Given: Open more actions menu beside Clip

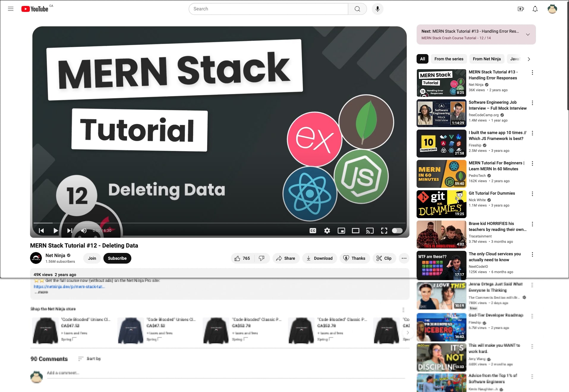Looking at the screenshot, I should [404, 258].
